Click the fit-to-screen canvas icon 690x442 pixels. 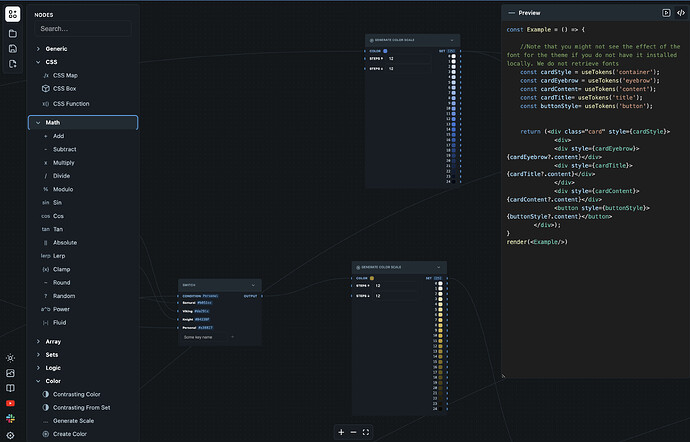coord(366,432)
